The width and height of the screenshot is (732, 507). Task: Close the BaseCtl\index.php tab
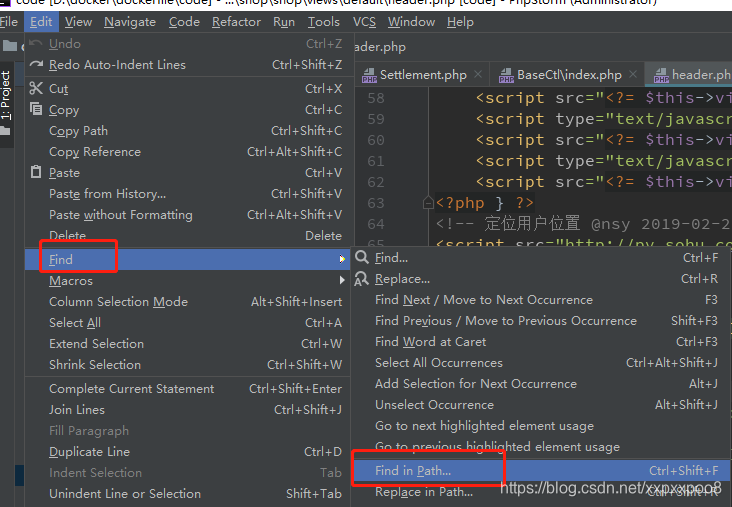click(x=633, y=74)
